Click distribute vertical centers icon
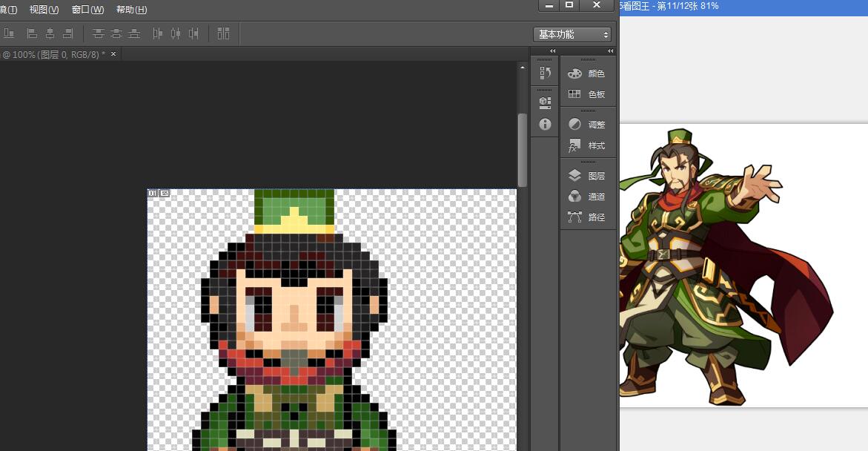 coord(116,34)
